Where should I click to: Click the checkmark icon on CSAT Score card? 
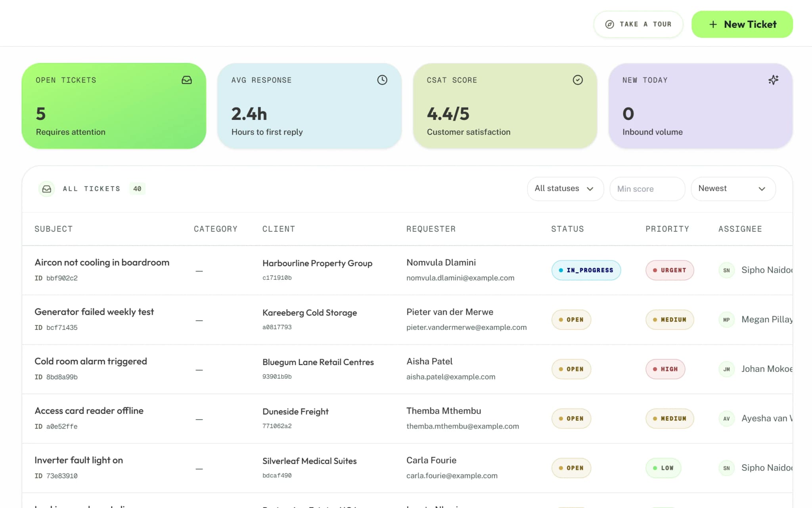click(578, 80)
